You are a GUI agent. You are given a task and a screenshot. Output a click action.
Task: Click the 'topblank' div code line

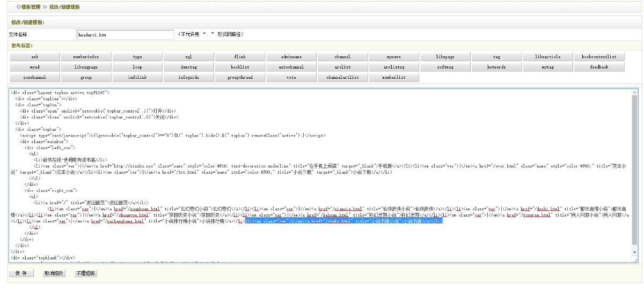[x=42, y=258]
